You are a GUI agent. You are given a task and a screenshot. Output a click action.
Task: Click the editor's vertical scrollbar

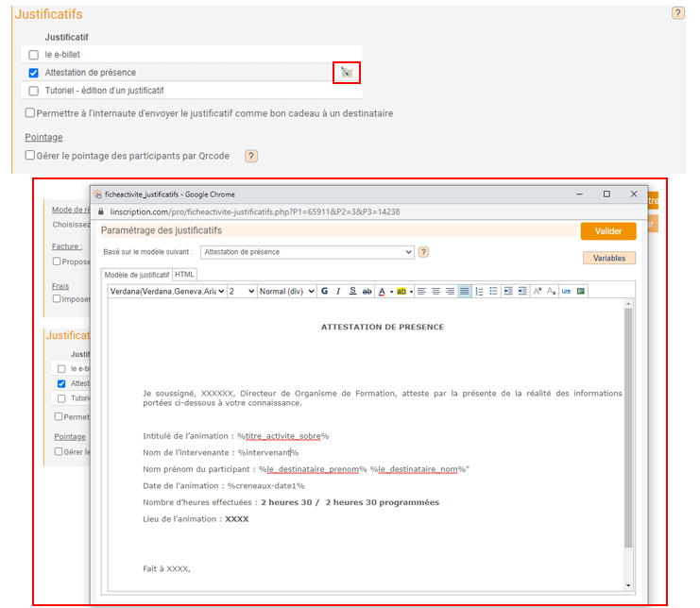coord(628,425)
